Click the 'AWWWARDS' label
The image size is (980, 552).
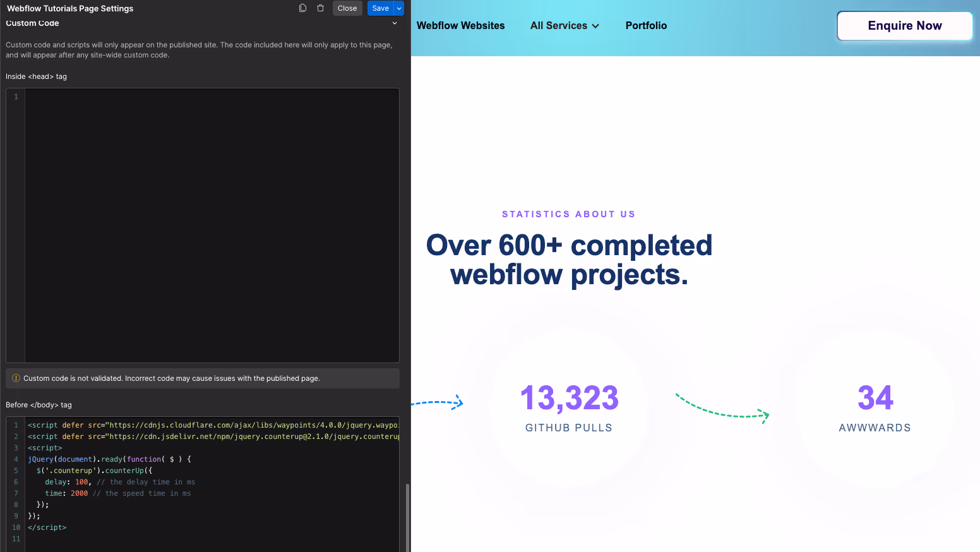click(x=875, y=428)
